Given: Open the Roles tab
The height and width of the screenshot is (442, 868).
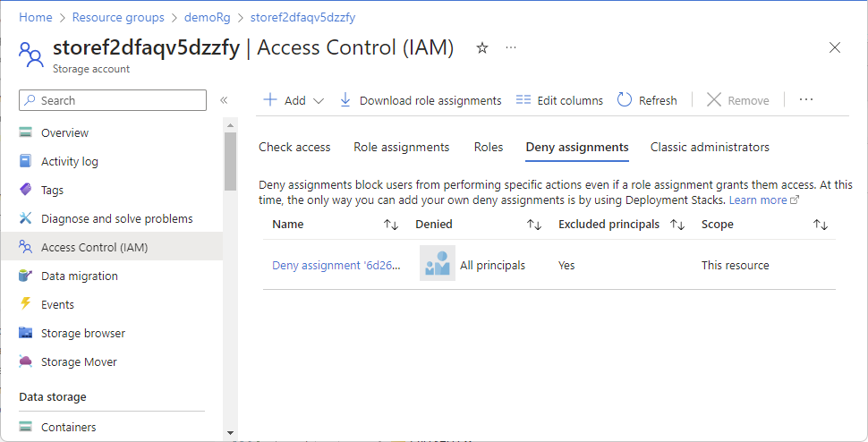Looking at the screenshot, I should tap(489, 147).
